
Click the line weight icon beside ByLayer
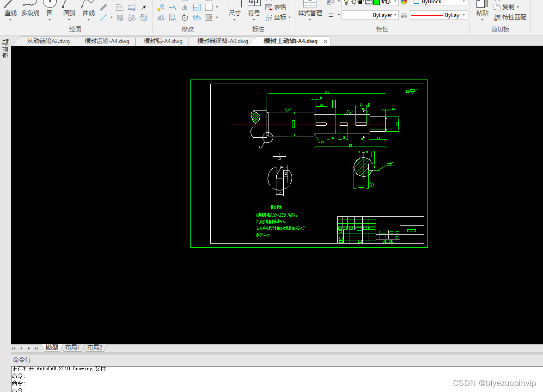point(331,15)
